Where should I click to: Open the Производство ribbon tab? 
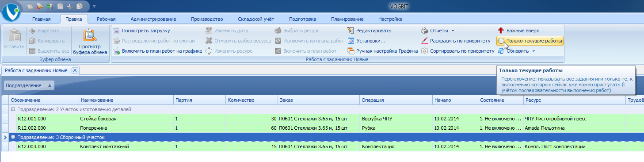pyautogui.click(x=207, y=19)
